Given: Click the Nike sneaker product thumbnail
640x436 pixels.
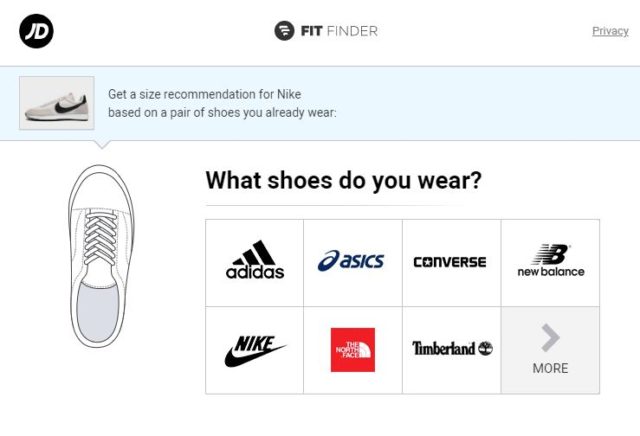Looking at the screenshot, I should pyautogui.click(x=57, y=103).
